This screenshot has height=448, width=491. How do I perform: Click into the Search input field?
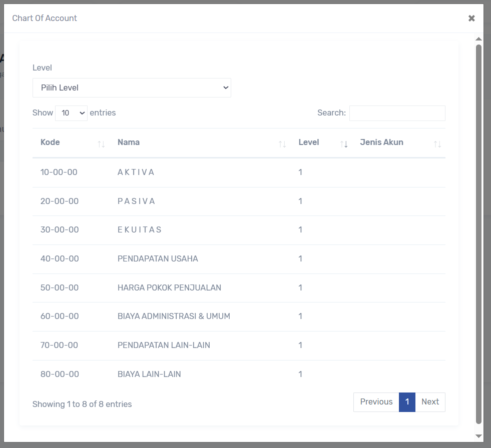(x=397, y=113)
